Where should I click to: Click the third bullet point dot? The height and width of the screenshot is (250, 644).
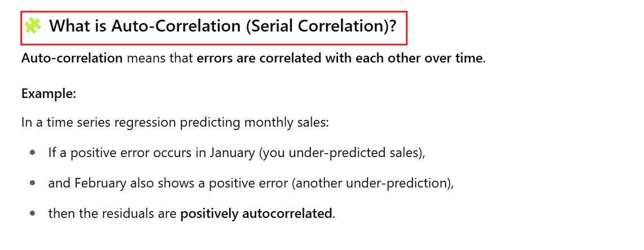pyautogui.click(x=33, y=213)
